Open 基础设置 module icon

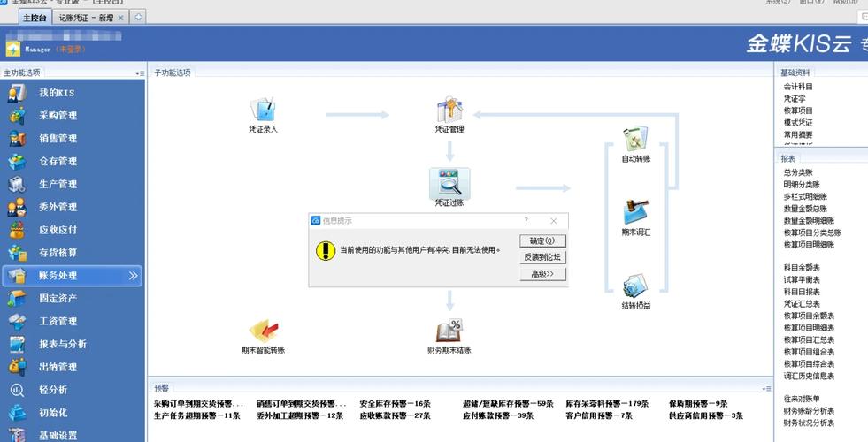coord(17,435)
